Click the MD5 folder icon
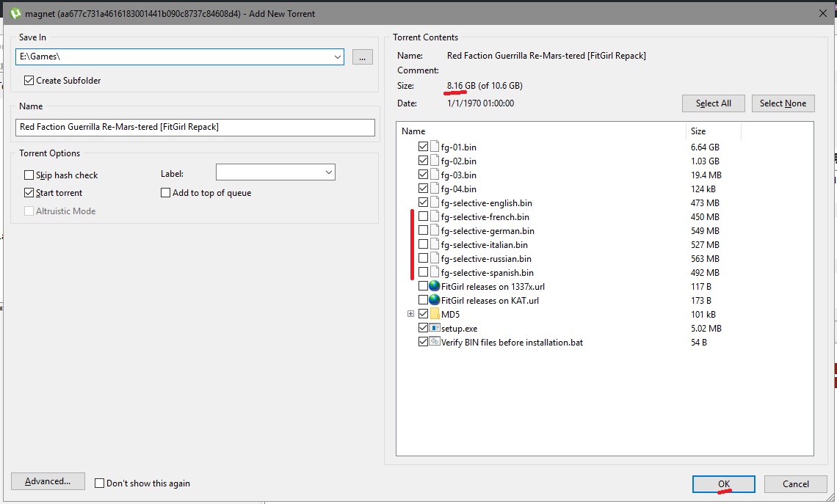The image size is (837, 504). [x=435, y=315]
